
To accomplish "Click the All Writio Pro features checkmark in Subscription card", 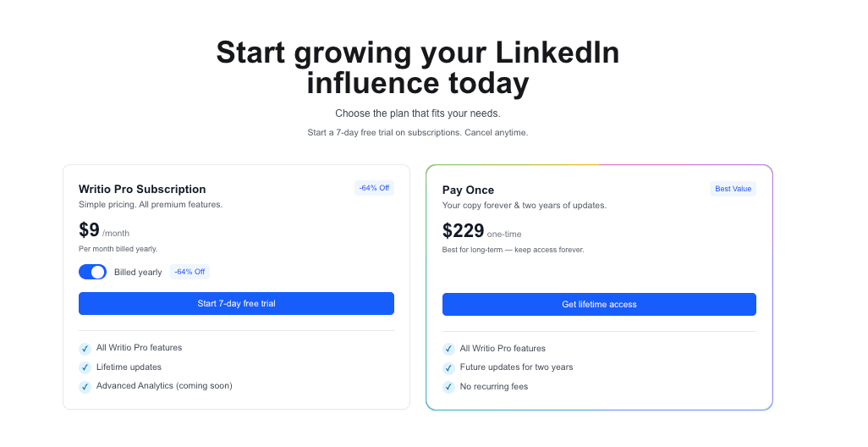I will pyautogui.click(x=85, y=349).
